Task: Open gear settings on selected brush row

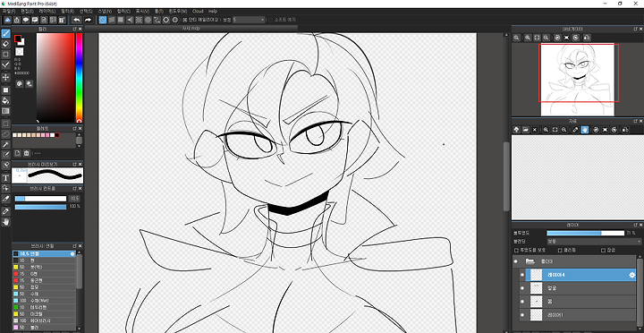Action: pyautogui.click(x=72, y=253)
